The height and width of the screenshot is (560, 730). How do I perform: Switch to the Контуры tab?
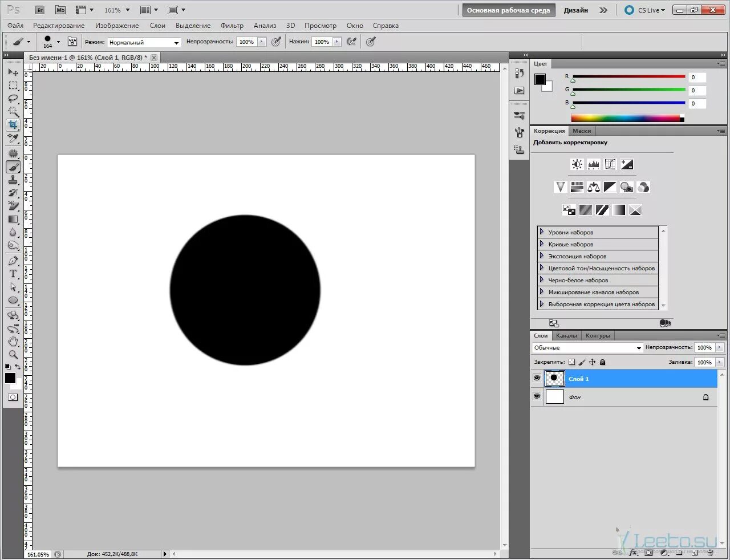pos(598,336)
